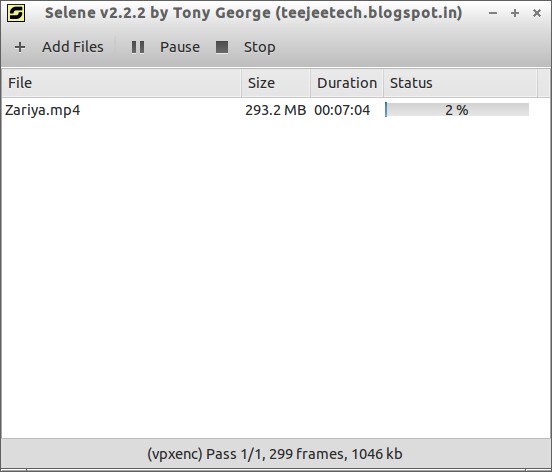The height and width of the screenshot is (472, 552).
Task: Click the Status column header
Action: [x=460, y=83]
